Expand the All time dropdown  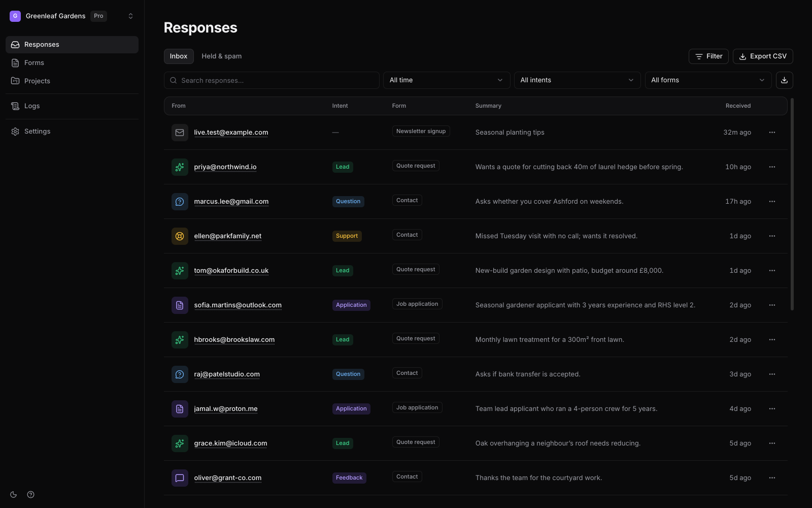click(446, 80)
